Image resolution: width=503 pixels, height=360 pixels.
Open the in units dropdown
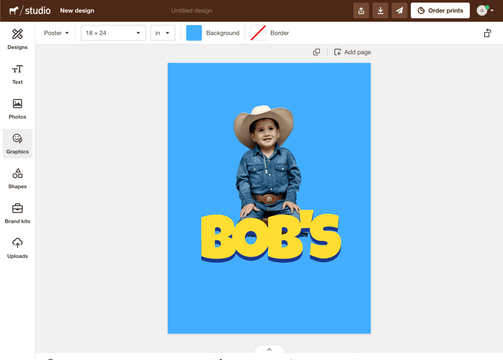(x=163, y=33)
